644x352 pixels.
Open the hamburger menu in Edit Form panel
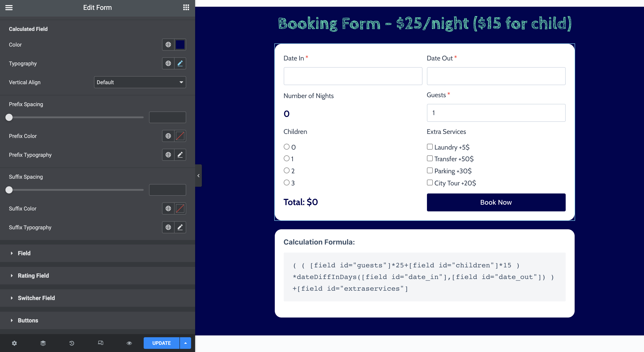pyautogui.click(x=9, y=8)
